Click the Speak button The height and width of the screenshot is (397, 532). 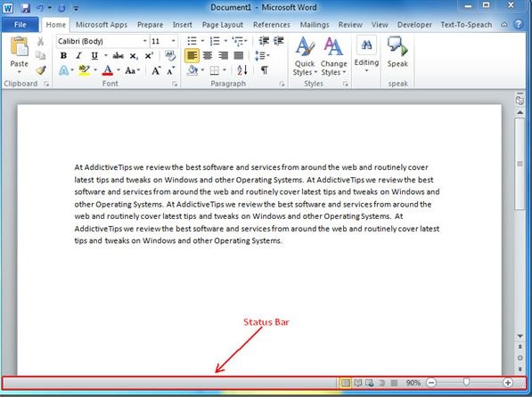397,53
